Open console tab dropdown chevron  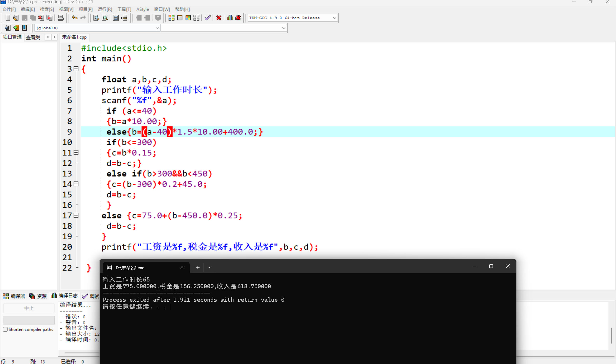209,267
